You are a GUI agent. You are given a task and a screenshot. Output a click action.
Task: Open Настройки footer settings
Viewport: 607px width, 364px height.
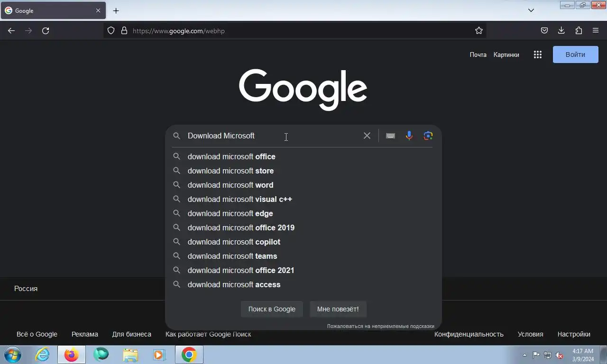click(x=574, y=334)
